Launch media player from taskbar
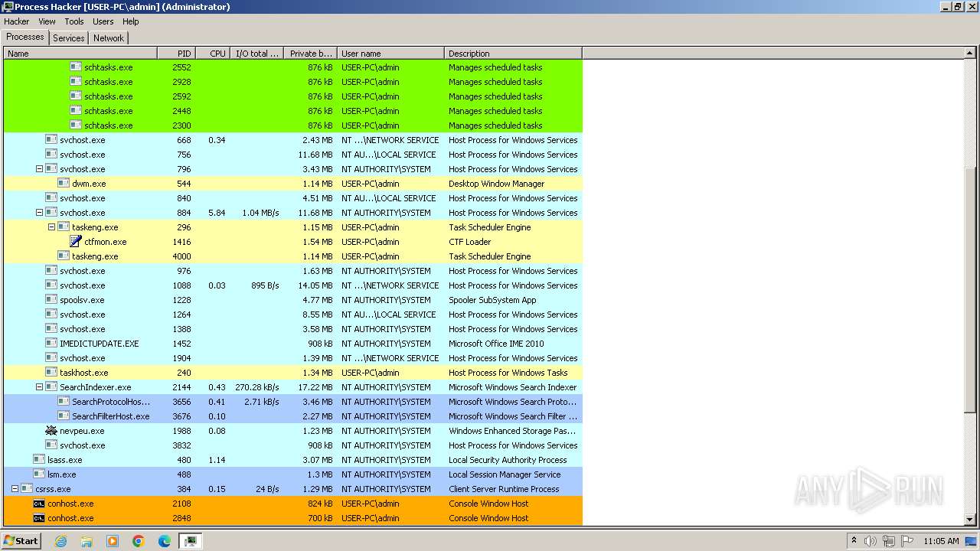The width and height of the screenshot is (980, 551). [113, 541]
